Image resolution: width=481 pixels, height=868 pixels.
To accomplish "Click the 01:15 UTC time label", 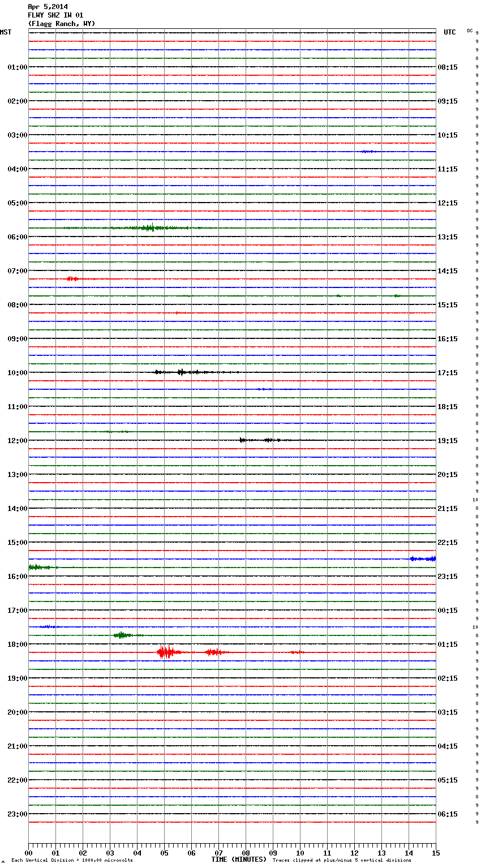I will pos(448,644).
